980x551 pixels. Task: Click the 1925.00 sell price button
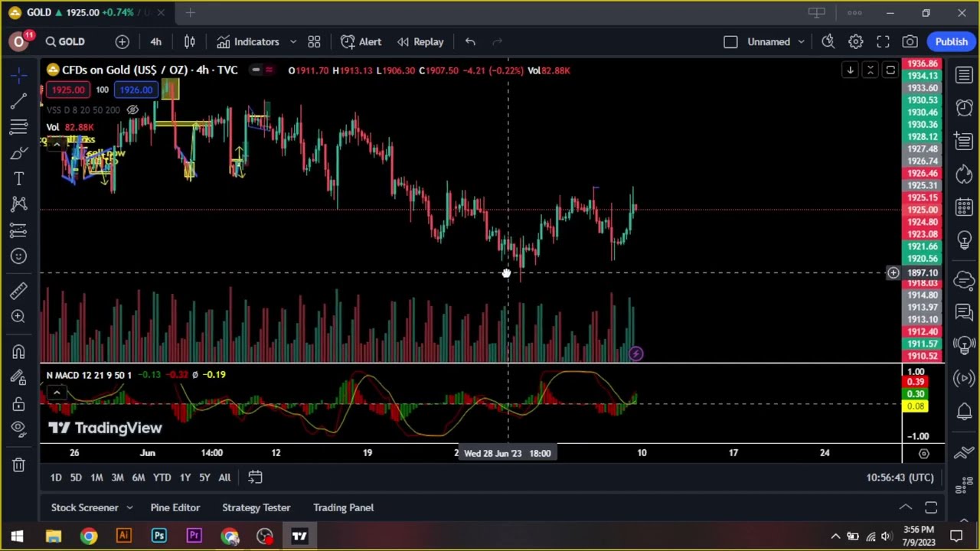coord(68,90)
